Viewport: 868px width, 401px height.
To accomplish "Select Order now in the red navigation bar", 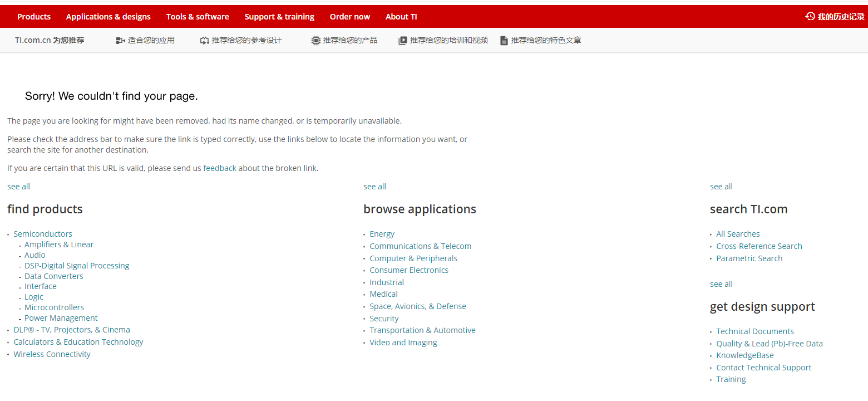I will (x=350, y=17).
